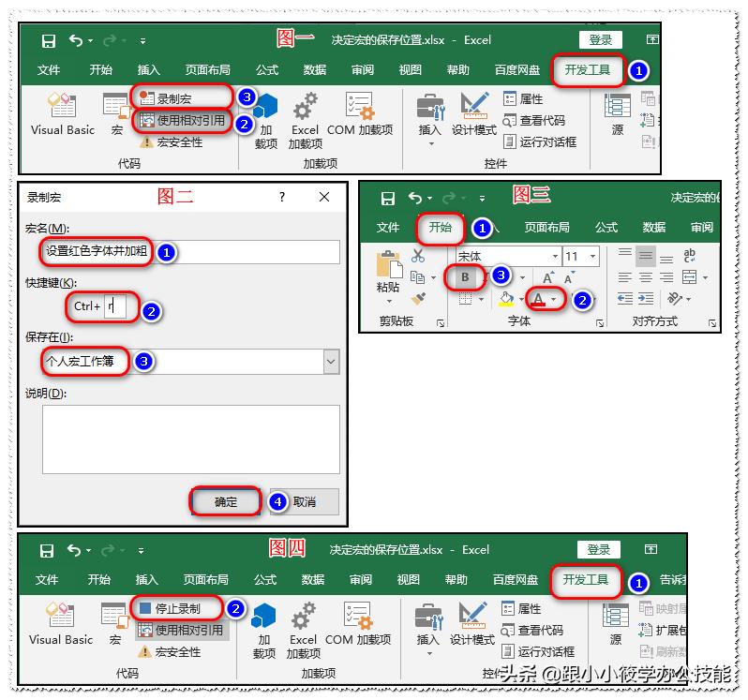Click the ? help button in 录制宏 dialog
The width and height of the screenshot is (748, 700).
click(x=282, y=197)
